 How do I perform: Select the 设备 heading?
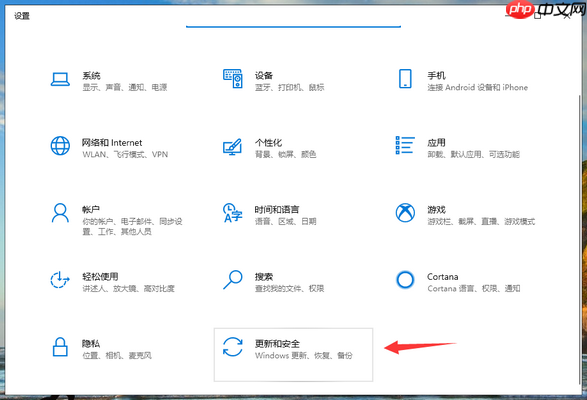tap(264, 76)
